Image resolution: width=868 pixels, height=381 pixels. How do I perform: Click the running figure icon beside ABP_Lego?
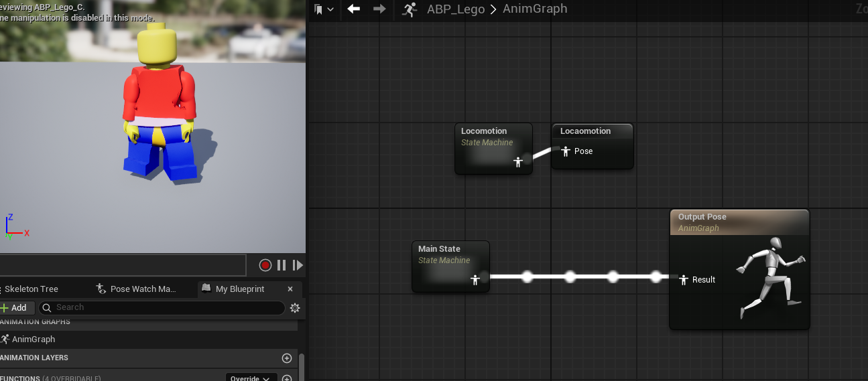coord(410,9)
